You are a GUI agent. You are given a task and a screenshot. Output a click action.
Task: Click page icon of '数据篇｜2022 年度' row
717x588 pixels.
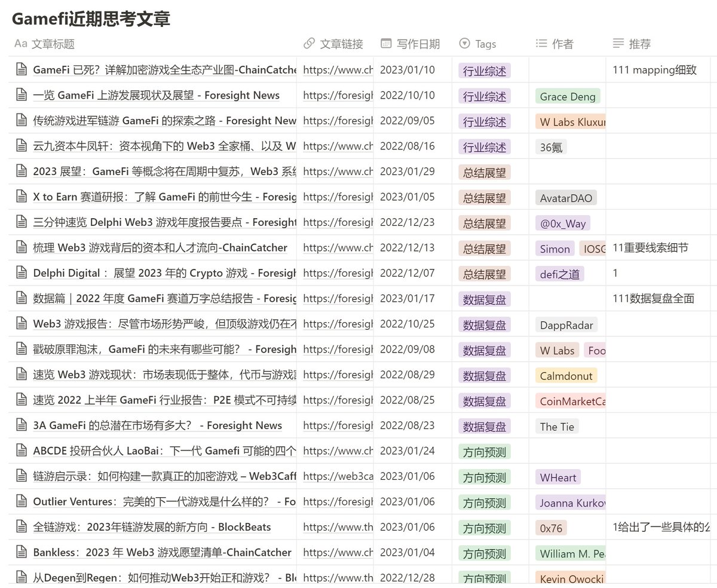pos(22,298)
